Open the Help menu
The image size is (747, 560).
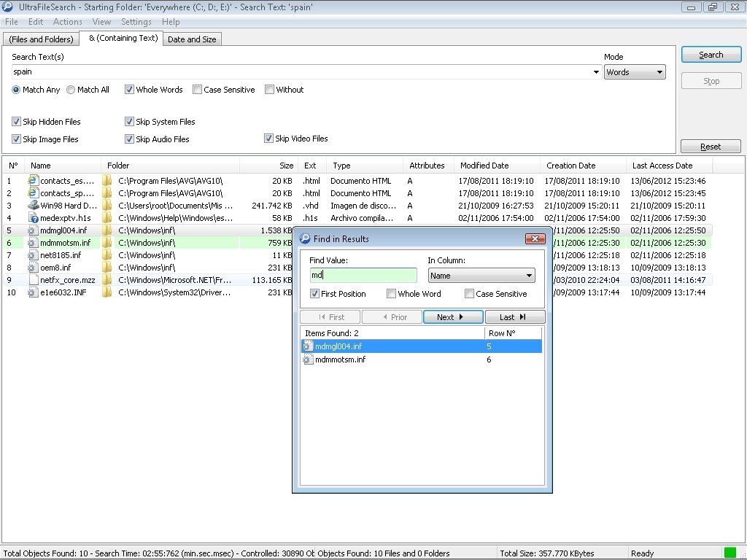171,22
